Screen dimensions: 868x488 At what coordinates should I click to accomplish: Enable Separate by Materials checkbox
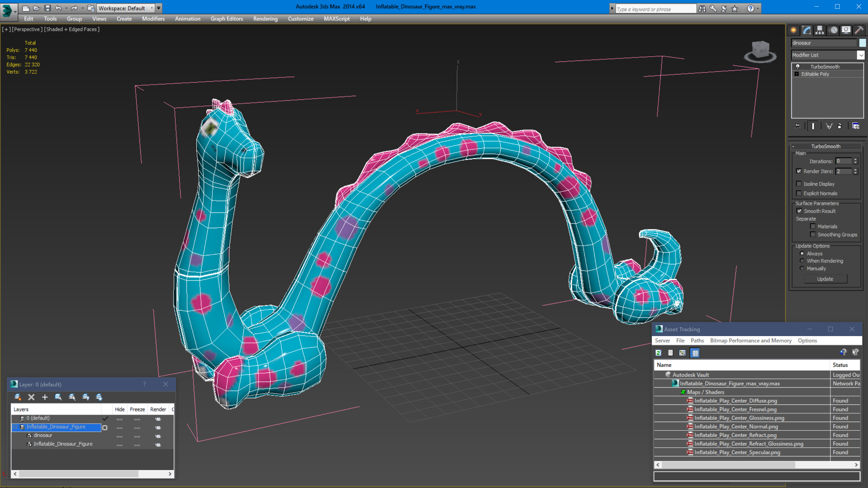(x=813, y=226)
